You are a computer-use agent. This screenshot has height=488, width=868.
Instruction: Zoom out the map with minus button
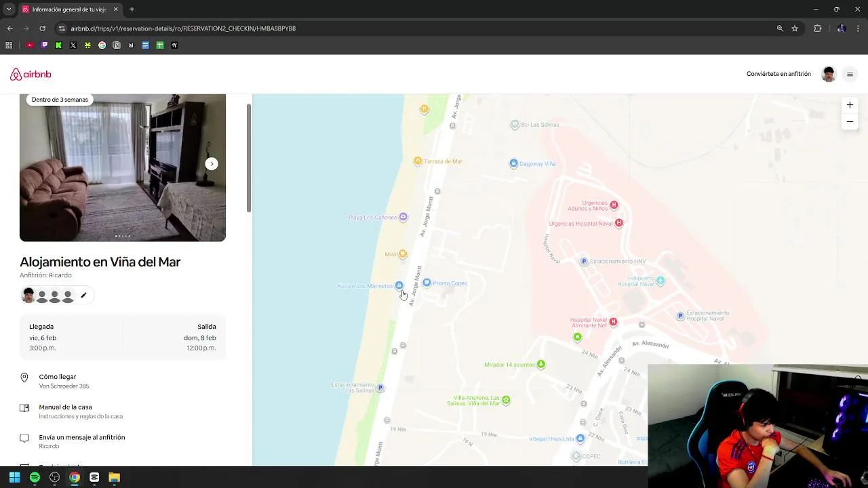click(x=850, y=122)
